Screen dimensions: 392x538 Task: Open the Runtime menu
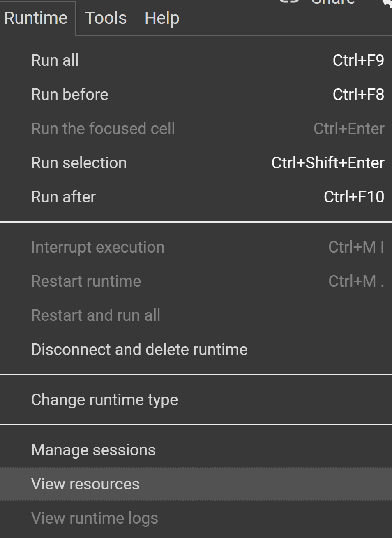[x=35, y=18]
